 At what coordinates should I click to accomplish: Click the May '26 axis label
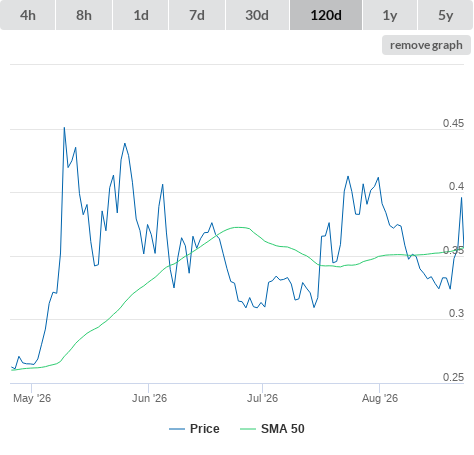click(x=32, y=398)
